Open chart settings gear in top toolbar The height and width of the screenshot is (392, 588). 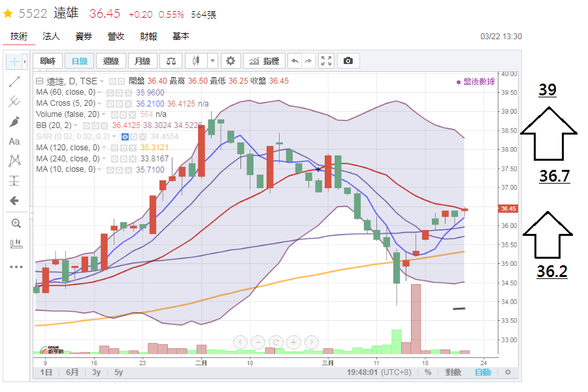pos(230,61)
